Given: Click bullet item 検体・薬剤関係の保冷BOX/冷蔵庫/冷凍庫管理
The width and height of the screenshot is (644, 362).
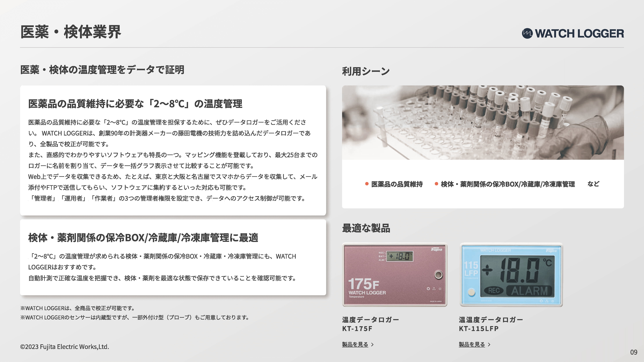Looking at the screenshot, I should 508,184.
